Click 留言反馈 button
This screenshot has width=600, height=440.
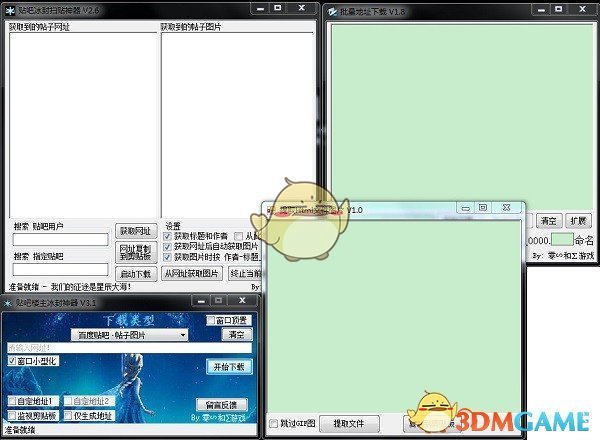[x=222, y=405]
